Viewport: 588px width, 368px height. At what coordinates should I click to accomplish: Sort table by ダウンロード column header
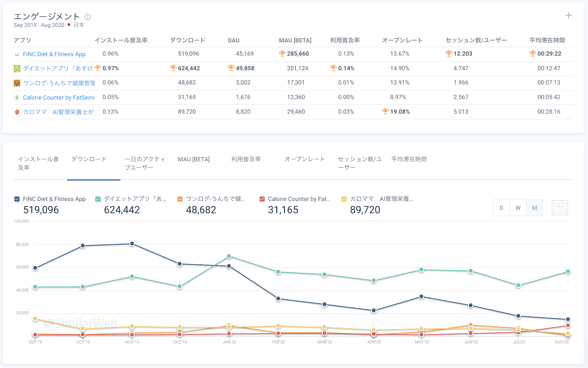187,40
